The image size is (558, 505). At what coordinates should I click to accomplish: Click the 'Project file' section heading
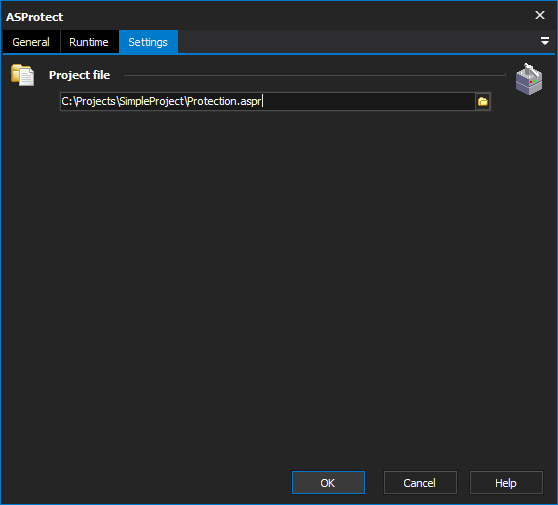[x=79, y=75]
